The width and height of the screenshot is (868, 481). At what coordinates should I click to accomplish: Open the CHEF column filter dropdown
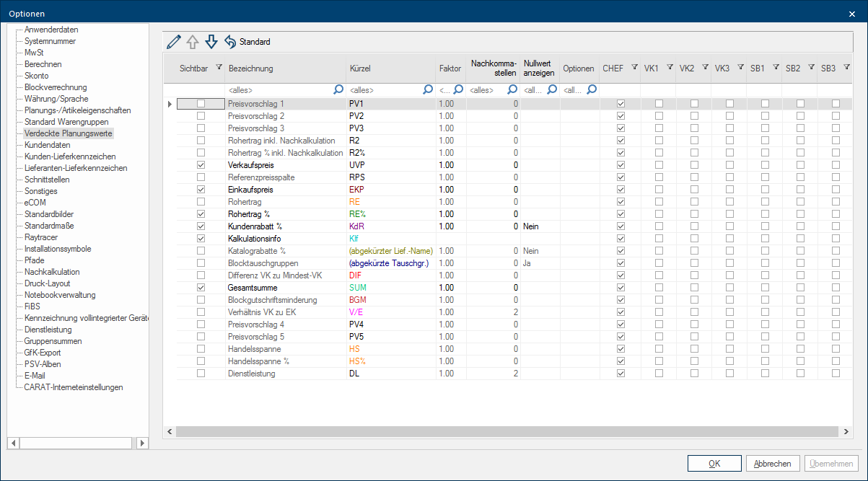point(634,67)
